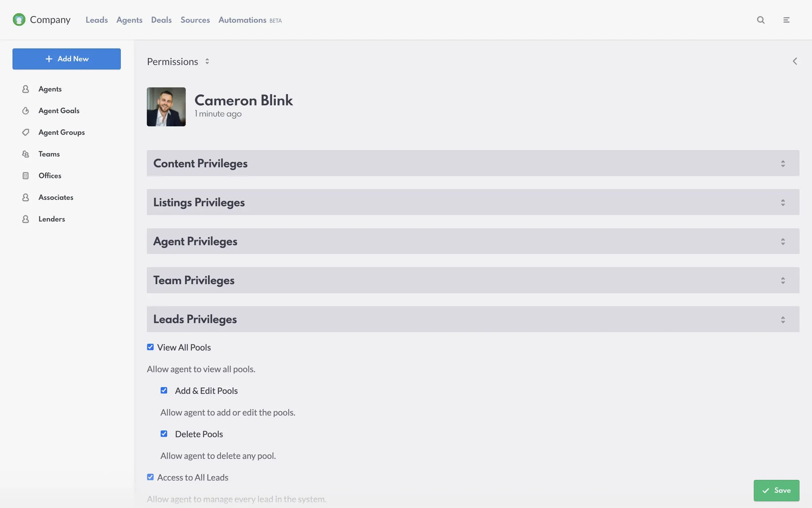Toggle Add & Edit Pools checkbox
Screen dimensions: 812x508
[164, 390]
